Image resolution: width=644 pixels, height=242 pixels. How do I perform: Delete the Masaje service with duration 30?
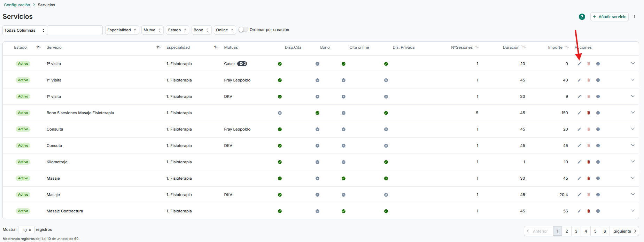tap(589, 178)
